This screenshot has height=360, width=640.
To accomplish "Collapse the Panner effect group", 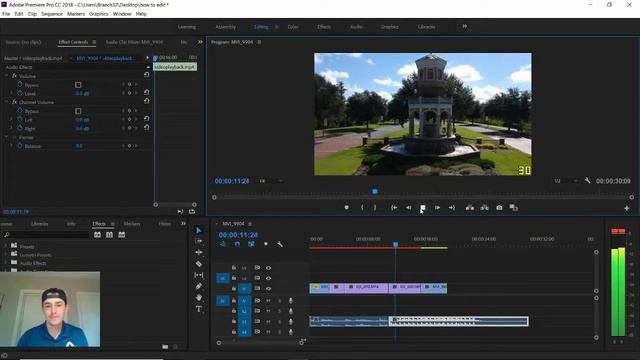I will pos(6,138).
